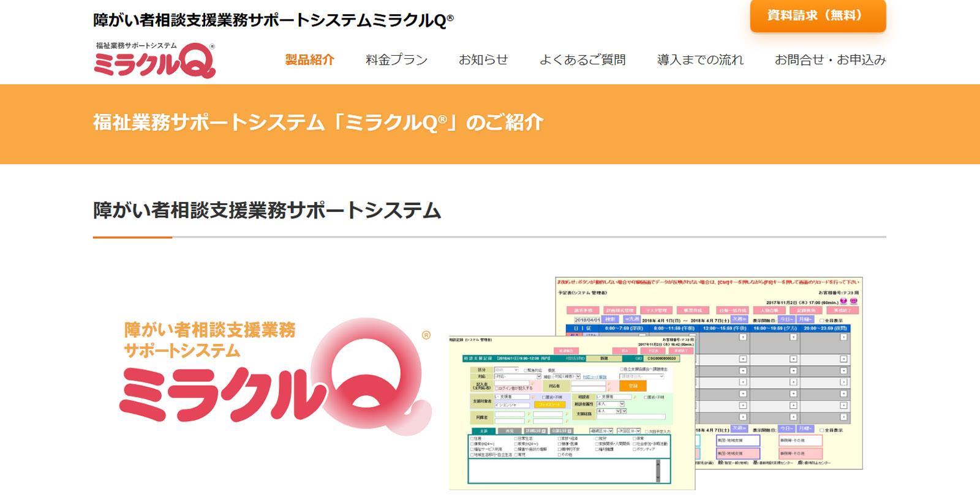Open the front 相談記録 form screenshot image
This screenshot has width=980, height=500.
point(572,412)
